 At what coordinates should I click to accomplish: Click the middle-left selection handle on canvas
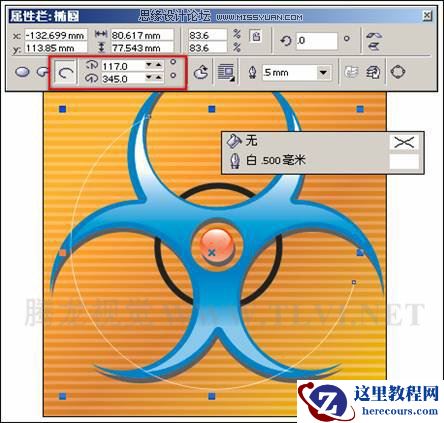click(63, 253)
